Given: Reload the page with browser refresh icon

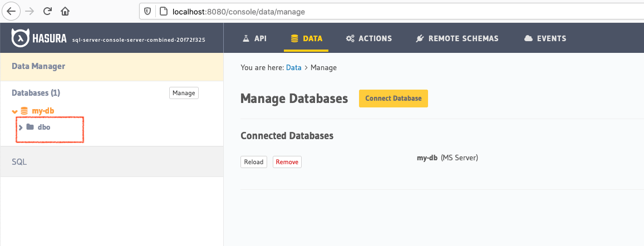Looking at the screenshot, I should [47, 11].
